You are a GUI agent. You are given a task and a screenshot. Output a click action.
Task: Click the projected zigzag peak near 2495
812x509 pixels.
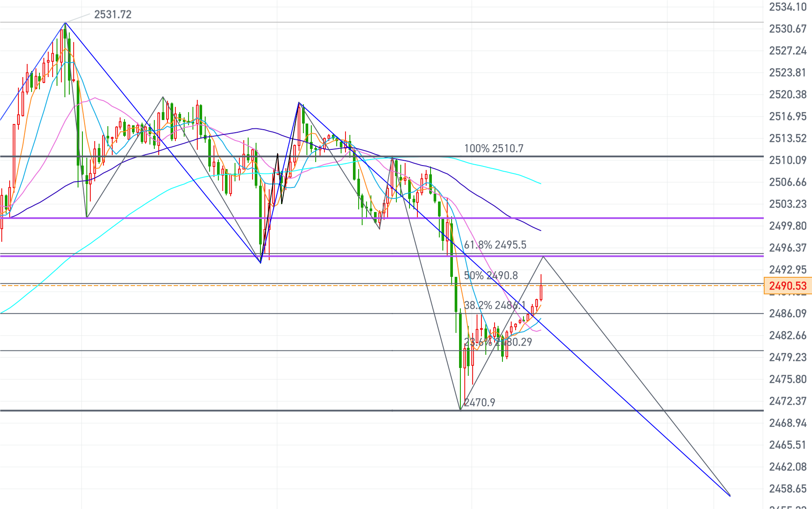(543, 257)
